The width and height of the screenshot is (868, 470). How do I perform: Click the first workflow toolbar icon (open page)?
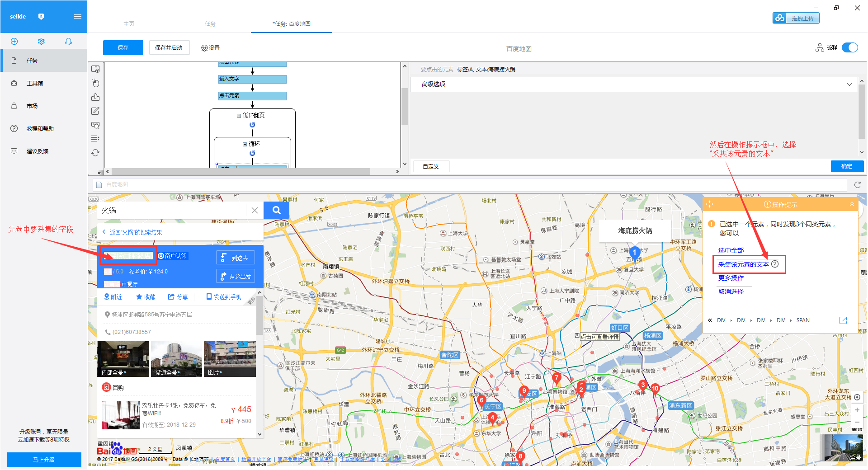tap(95, 69)
